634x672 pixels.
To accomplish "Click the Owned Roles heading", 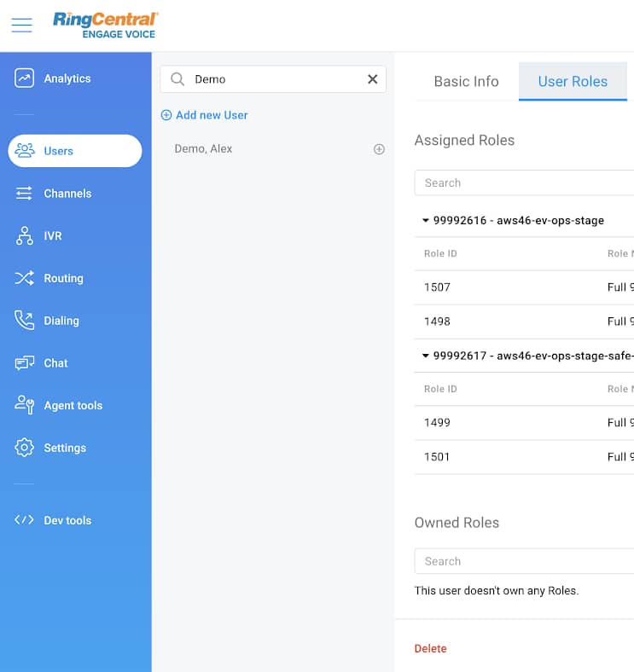I will tap(457, 523).
